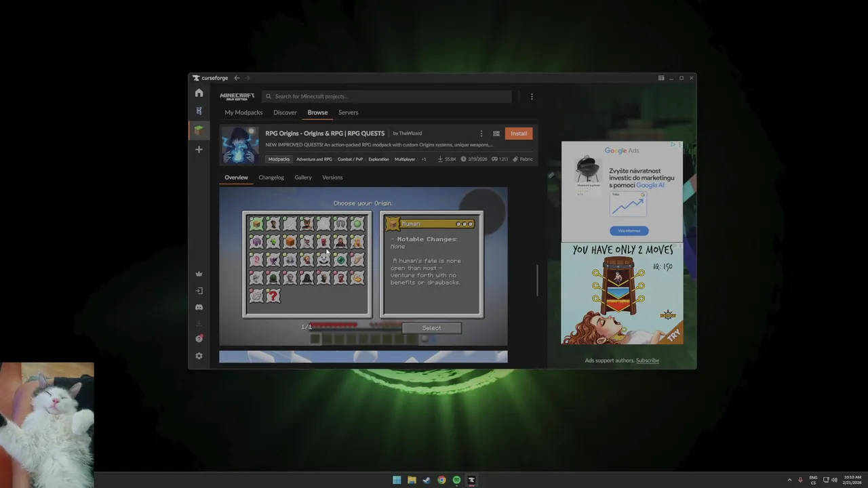
Task: Click the Fabric mod loader tag icon
Action: 515,159
